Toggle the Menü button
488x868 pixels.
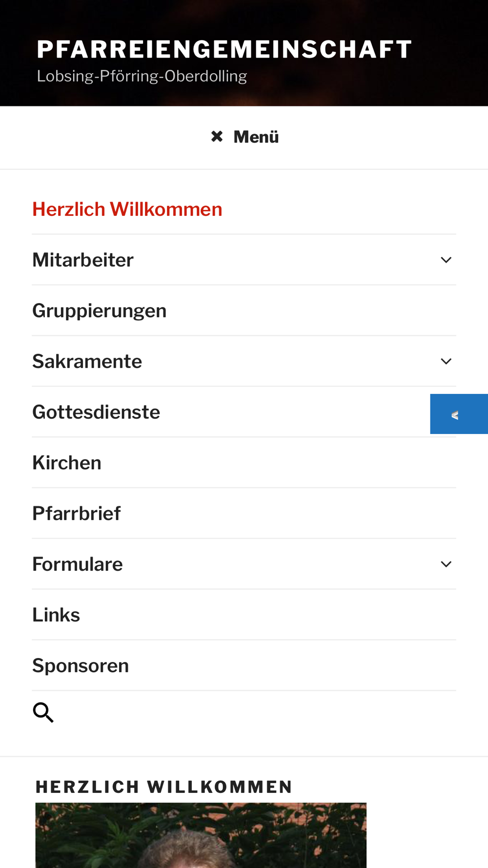(x=244, y=137)
